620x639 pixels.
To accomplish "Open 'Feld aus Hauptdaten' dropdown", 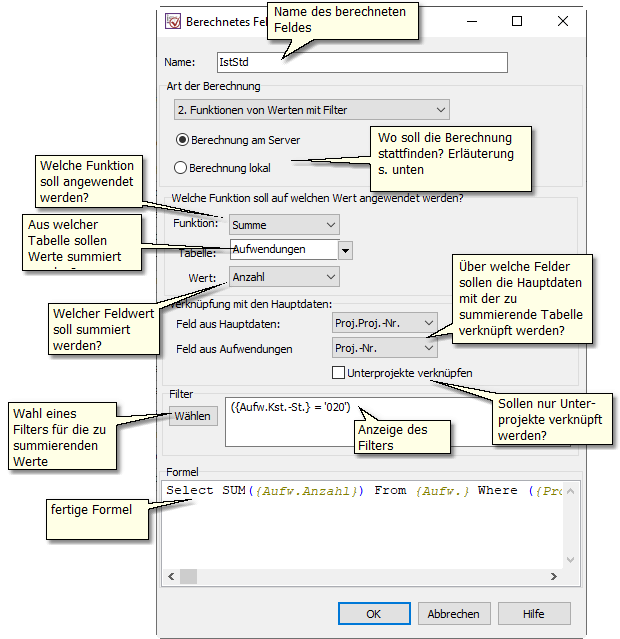I will [x=384, y=323].
